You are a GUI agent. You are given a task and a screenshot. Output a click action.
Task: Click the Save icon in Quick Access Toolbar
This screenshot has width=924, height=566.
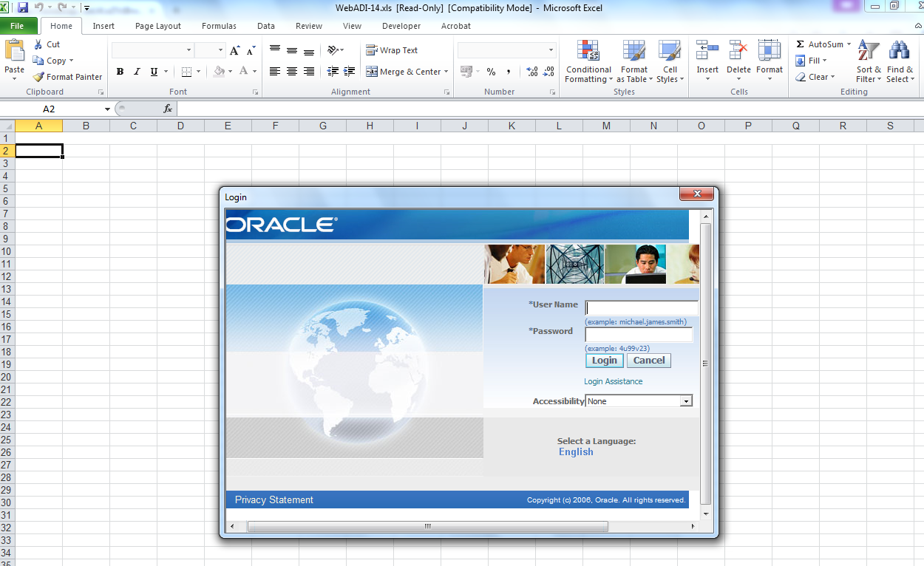(x=23, y=7)
